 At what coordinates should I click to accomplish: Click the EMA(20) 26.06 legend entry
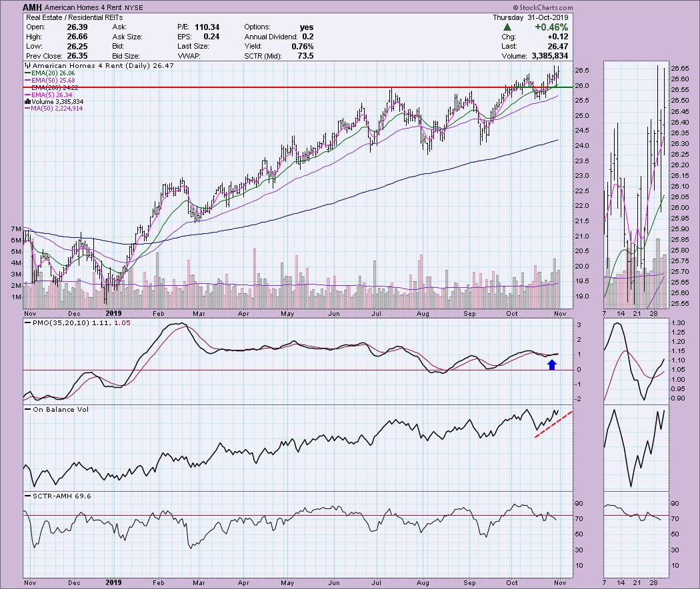coord(53,73)
